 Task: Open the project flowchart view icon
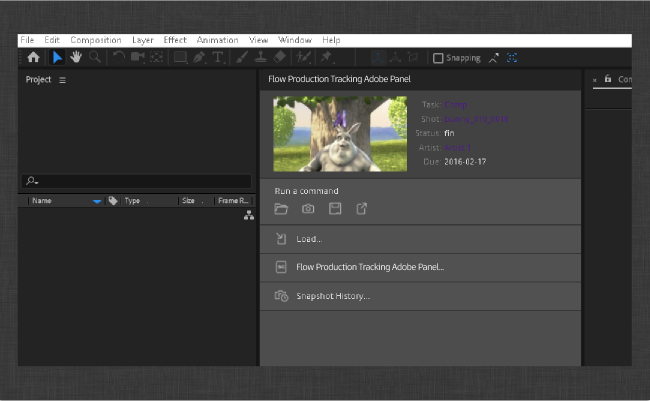pyautogui.click(x=249, y=215)
